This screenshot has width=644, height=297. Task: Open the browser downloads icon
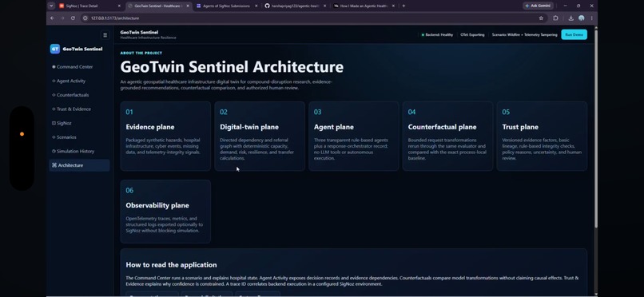[x=571, y=18]
